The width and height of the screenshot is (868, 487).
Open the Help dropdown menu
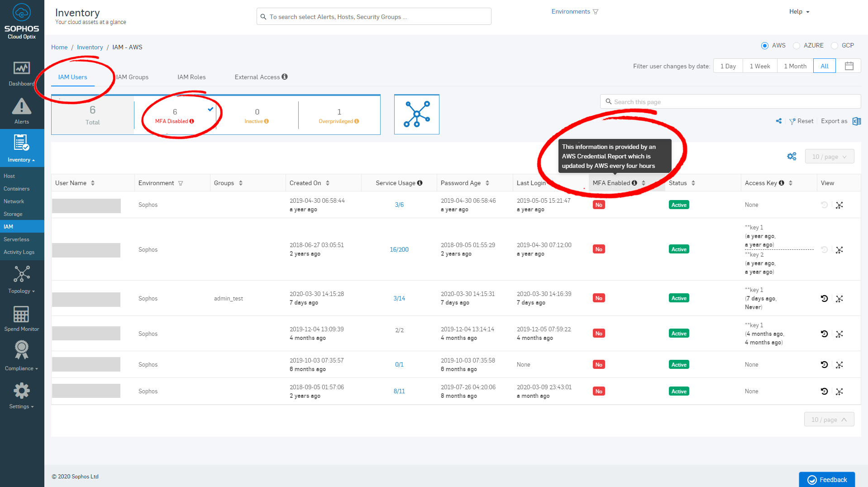pyautogui.click(x=799, y=12)
